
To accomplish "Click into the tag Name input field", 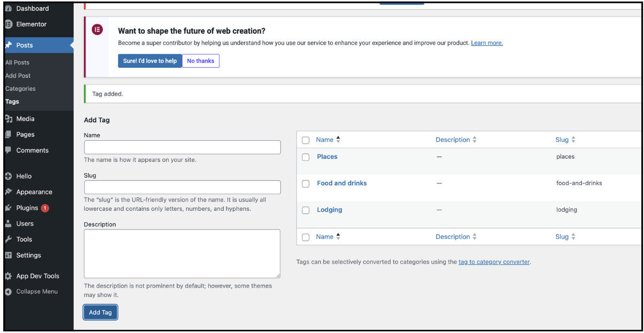I will coord(182,147).
